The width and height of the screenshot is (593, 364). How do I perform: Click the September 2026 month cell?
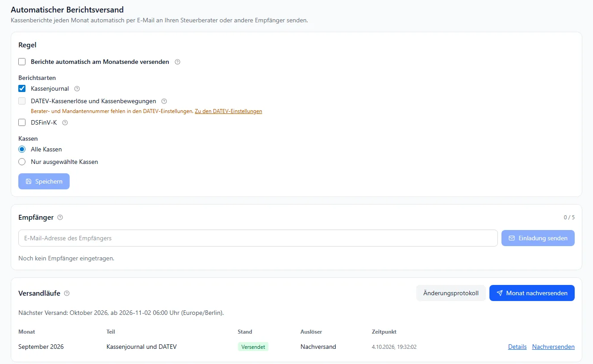pyautogui.click(x=41, y=347)
